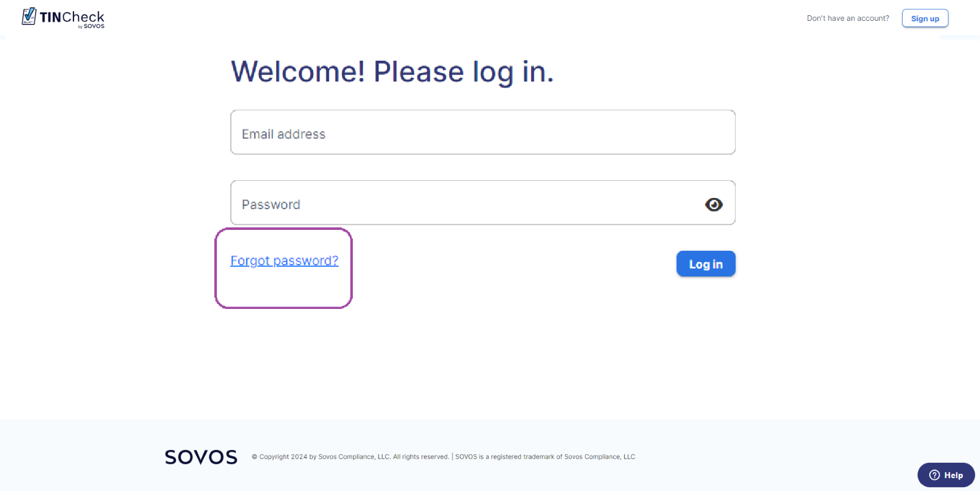Image resolution: width=980 pixels, height=491 pixels.
Task: Follow the Forgot password? link
Action: [284, 261]
